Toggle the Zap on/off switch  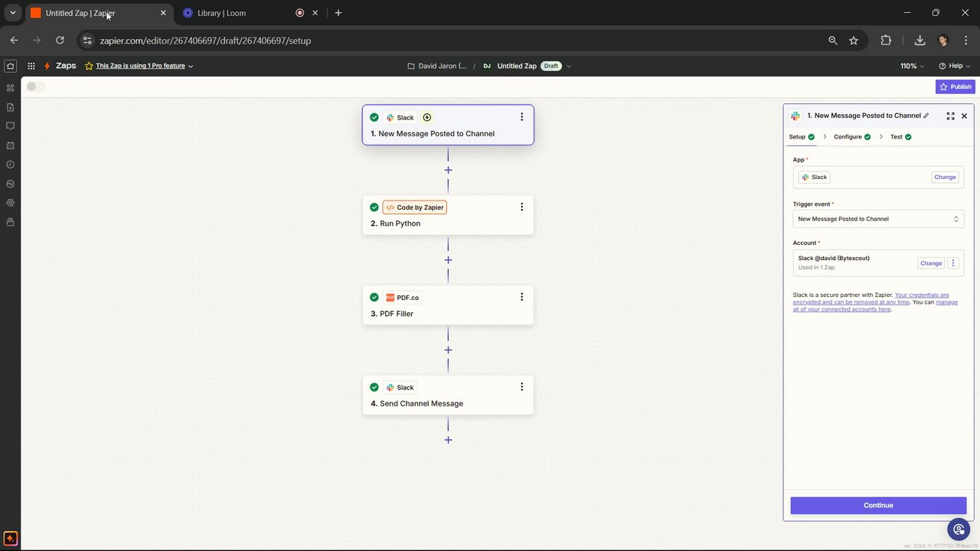point(35,86)
